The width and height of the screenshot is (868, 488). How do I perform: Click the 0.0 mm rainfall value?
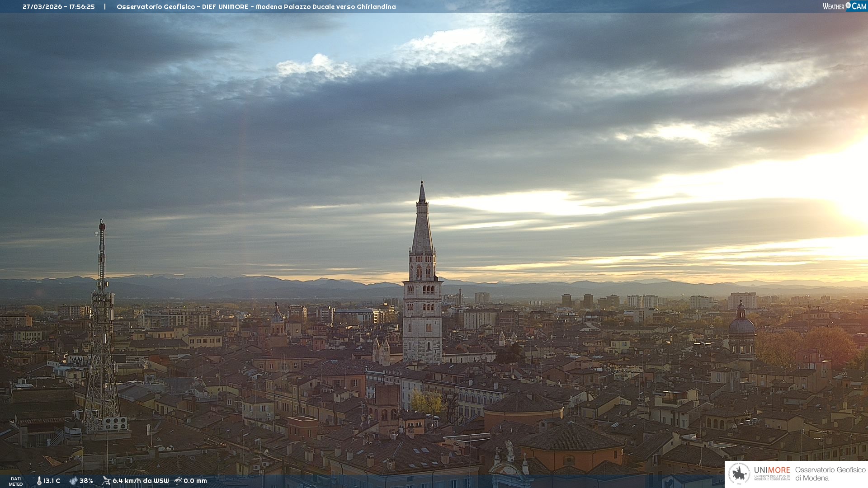pyautogui.click(x=195, y=481)
